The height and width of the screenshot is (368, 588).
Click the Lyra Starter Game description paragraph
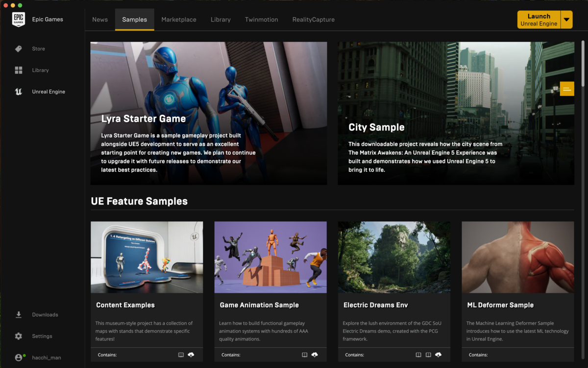(x=178, y=153)
